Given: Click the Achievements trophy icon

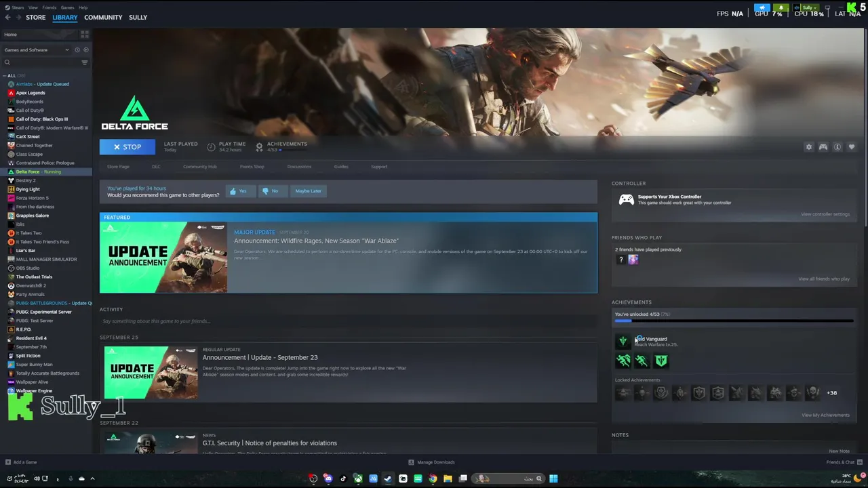Looking at the screenshot, I should pos(259,146).
